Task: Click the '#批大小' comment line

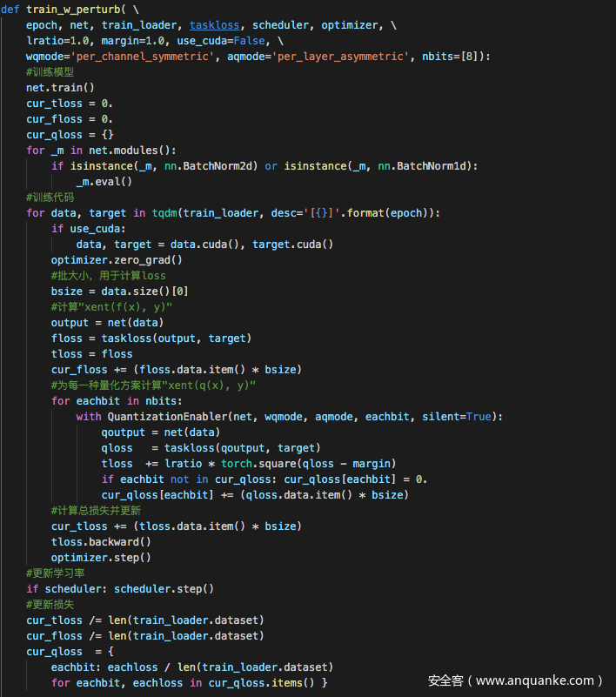Action: coord(109,276)
